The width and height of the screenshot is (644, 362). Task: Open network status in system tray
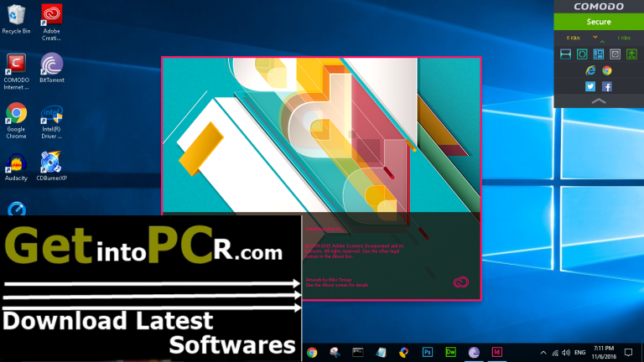[555, 353]
